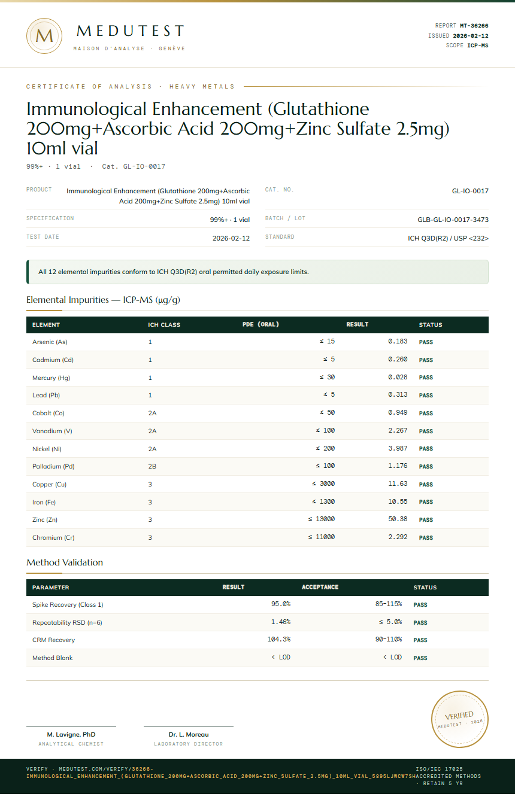The height and width of the screenshot is (812, 515).
Task: Select the Mercury (Hg) row label
Action: [x=51, y=378]
